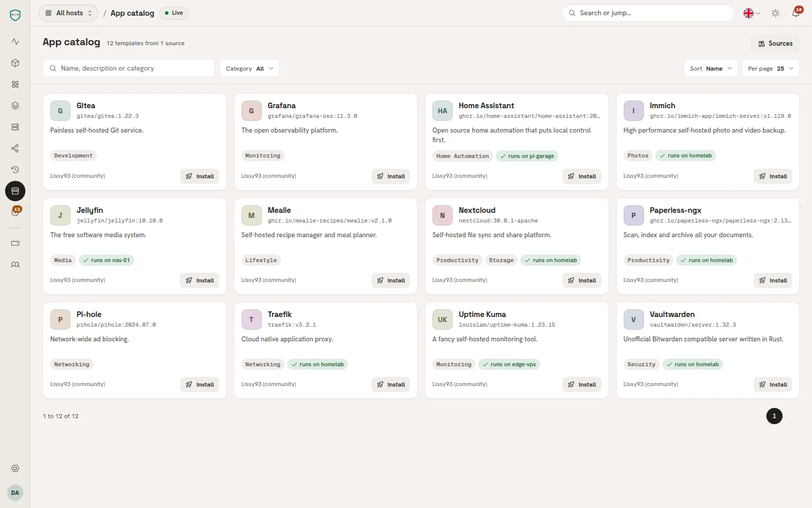Open the Category All dropdown
This screenshot has height=508, width=812.
(249, 69)
